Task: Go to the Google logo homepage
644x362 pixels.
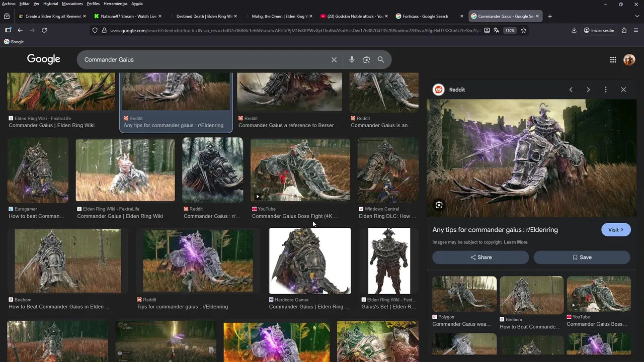Action: [44, 59]
